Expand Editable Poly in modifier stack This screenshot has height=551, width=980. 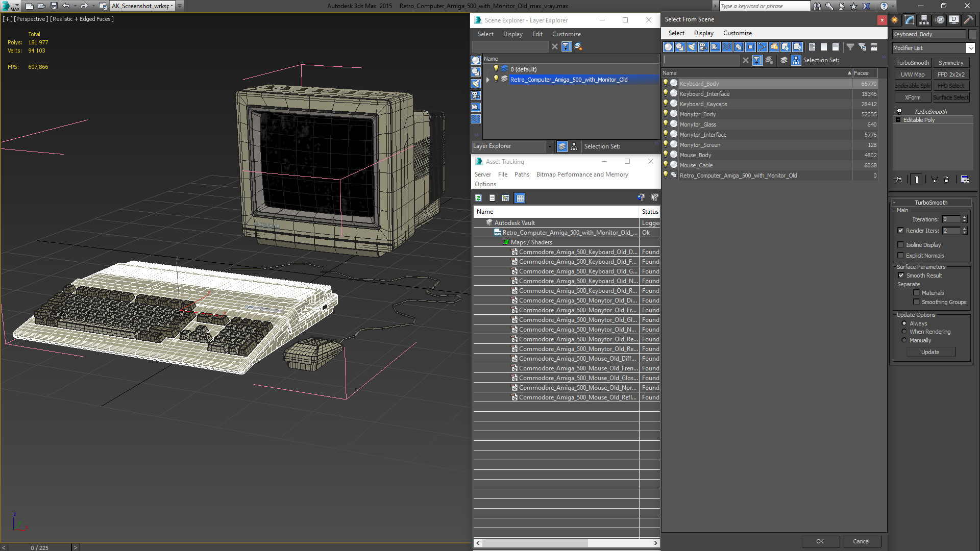(898, 120)
